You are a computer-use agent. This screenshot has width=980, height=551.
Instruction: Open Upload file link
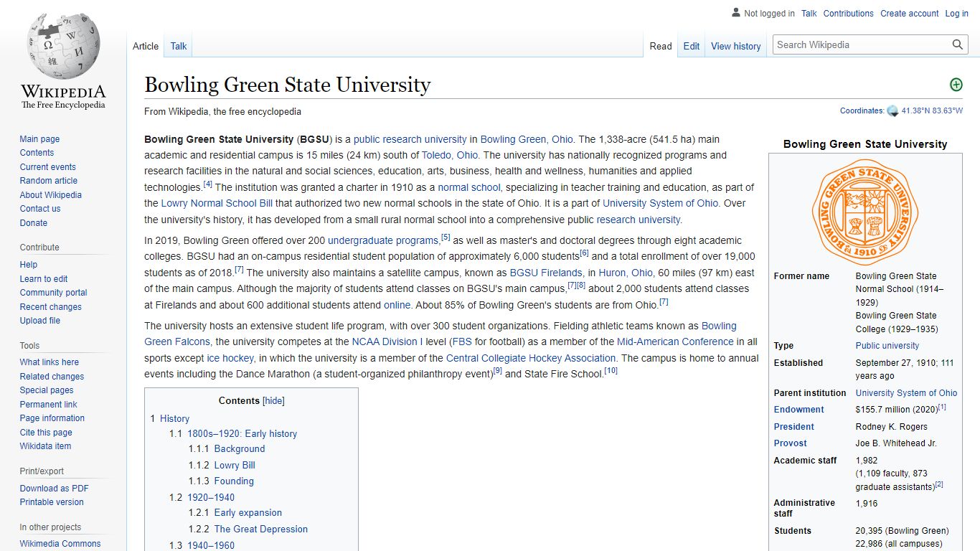coord(39,321)
